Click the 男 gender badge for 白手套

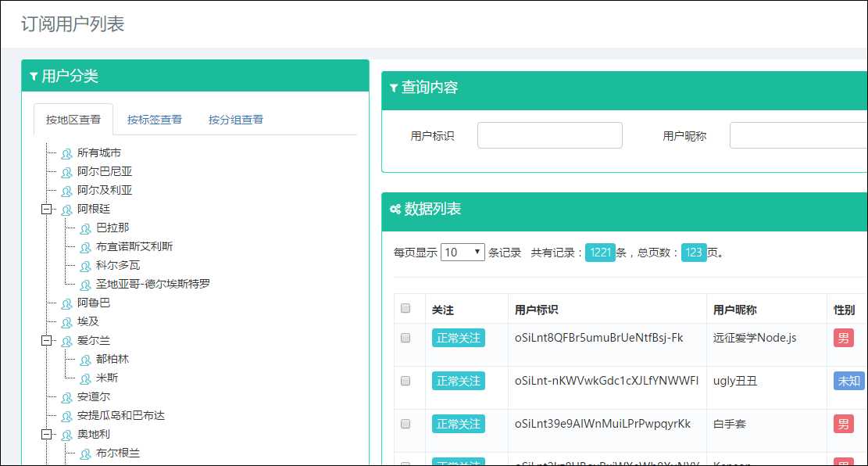[x=844, y=424]
